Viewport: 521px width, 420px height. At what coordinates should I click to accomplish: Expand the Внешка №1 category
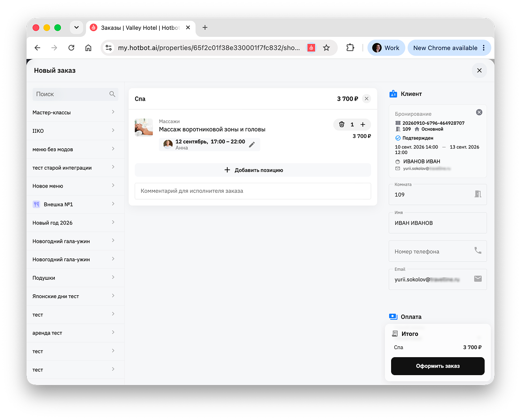pyautogui.click(x=76, y=205)
